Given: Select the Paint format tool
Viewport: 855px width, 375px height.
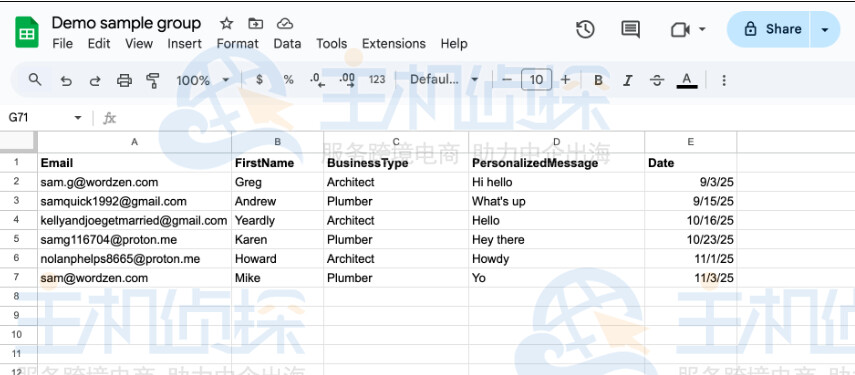Looking at the screenshot, I should [153, 81].
